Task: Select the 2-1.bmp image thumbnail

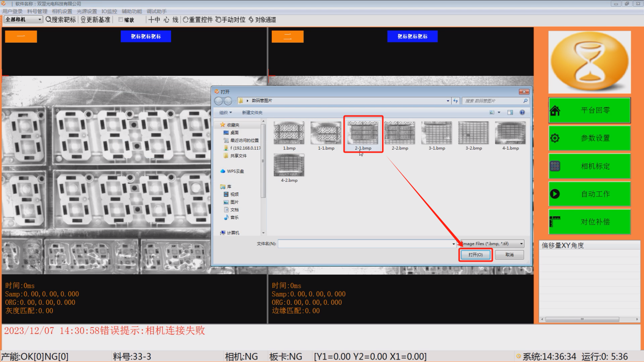Action: coord(363,135)
